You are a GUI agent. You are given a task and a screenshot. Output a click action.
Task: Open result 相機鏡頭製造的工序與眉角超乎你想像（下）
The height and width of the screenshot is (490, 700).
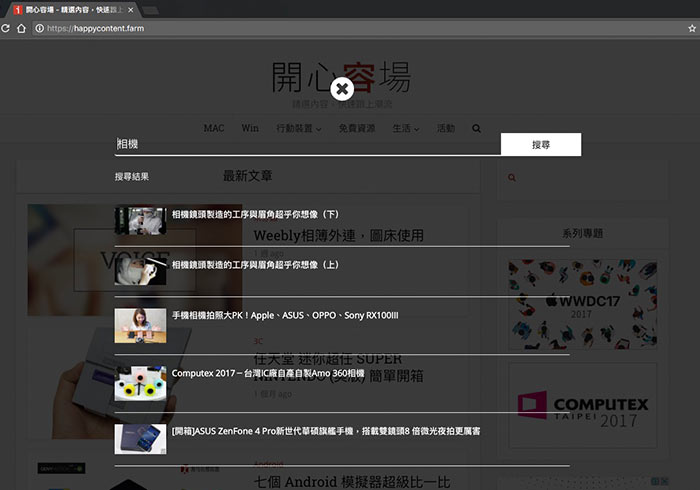(x=255, y=215)
